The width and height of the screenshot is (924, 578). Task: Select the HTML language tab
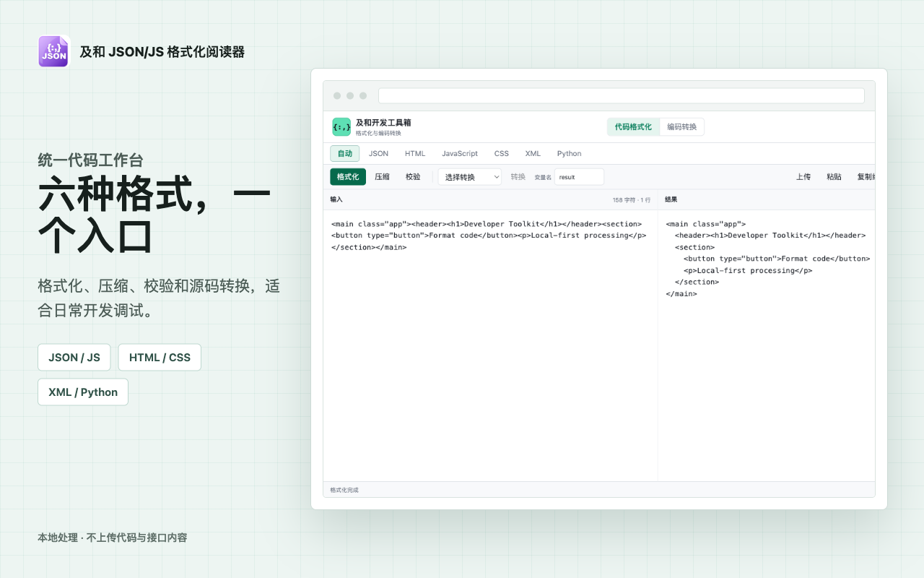[415, 154]
